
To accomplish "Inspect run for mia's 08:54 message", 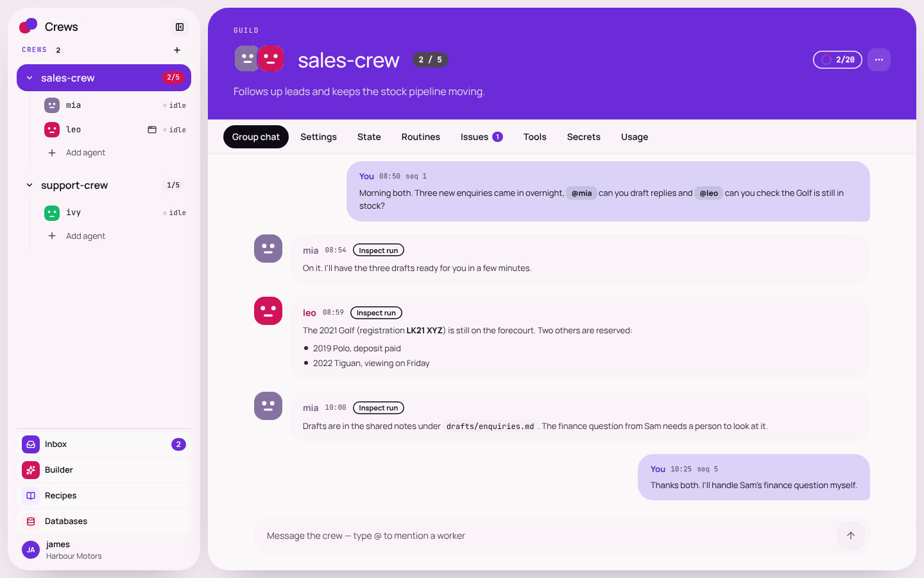I will pos(379,250).
